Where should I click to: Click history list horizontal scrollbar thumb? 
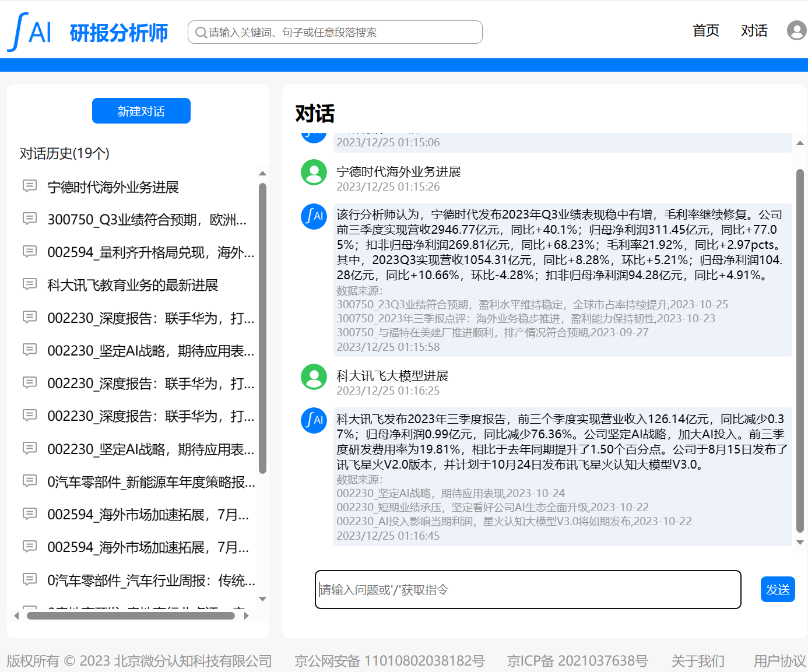click(131, 615)
